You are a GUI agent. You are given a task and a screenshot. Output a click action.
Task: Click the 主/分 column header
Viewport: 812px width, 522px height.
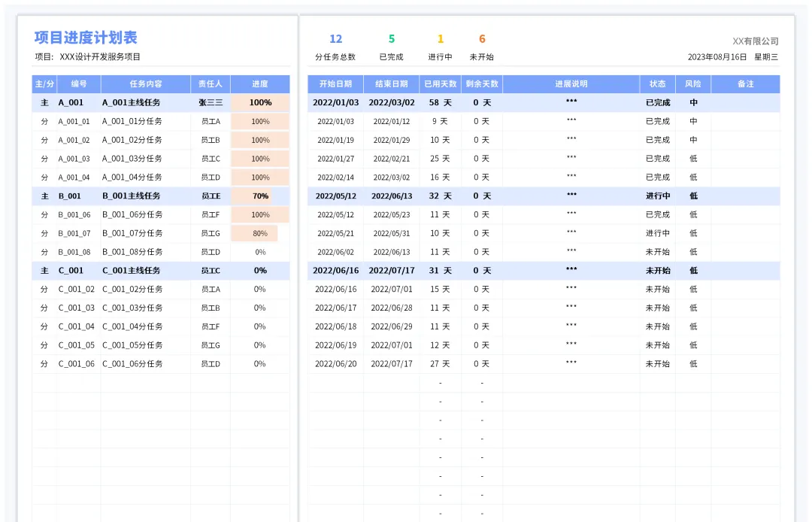44,84
